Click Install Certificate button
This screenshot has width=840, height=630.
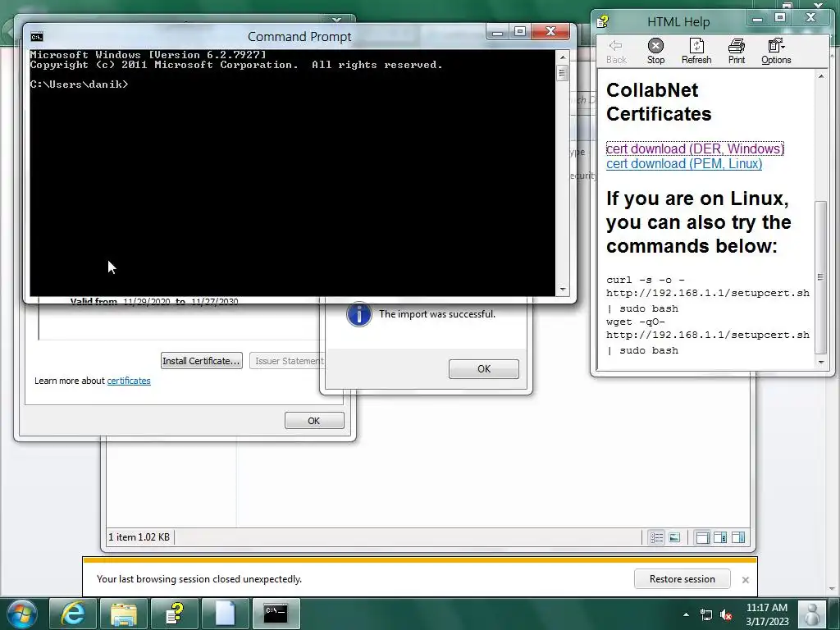pos(202,361)
